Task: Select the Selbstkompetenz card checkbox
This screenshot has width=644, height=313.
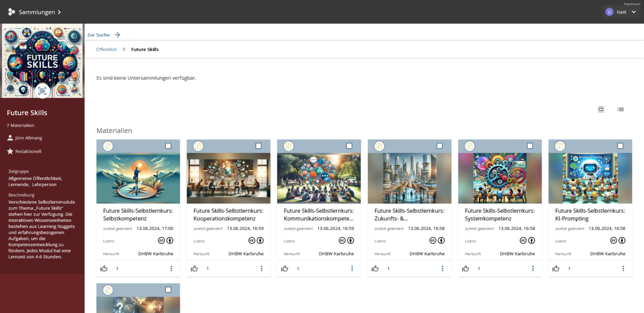Action: [x=168, y=146]
